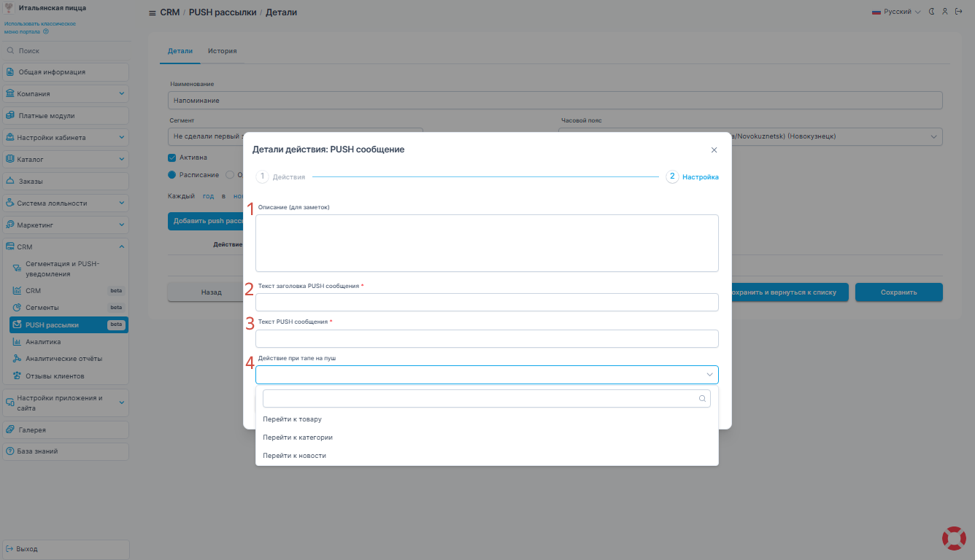The height and width of the screenshot is (560, 975).
Task: Switch to the История tab
Action: [x=222, y=51]
